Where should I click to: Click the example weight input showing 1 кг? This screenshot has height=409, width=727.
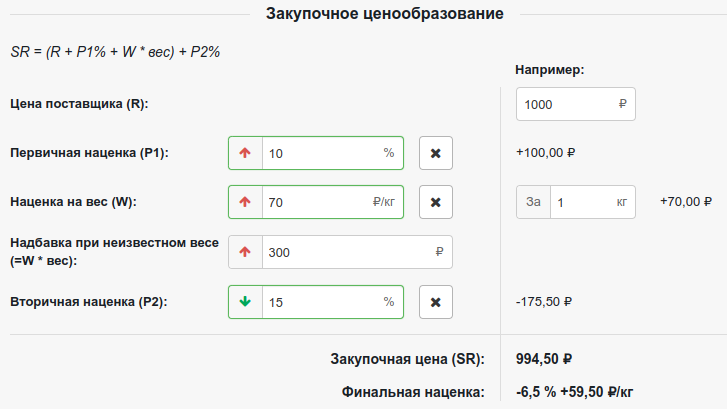[580, 202]
